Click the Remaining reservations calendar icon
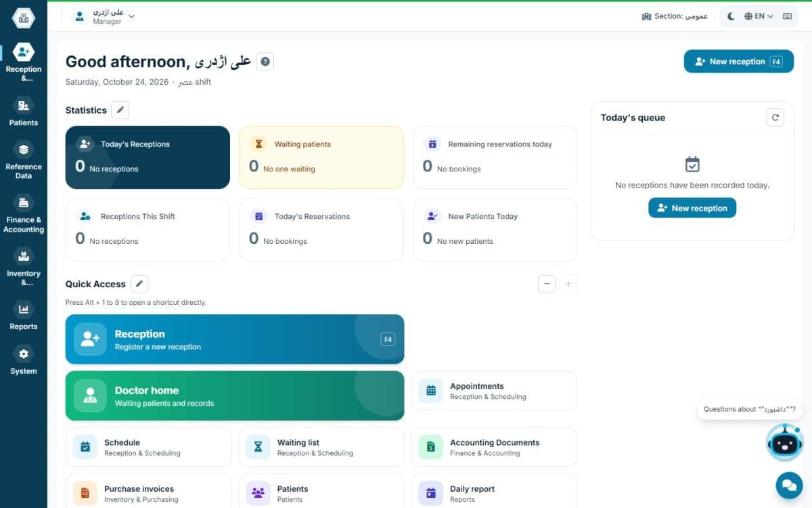 pyautogui.click(x=432, y=144)
